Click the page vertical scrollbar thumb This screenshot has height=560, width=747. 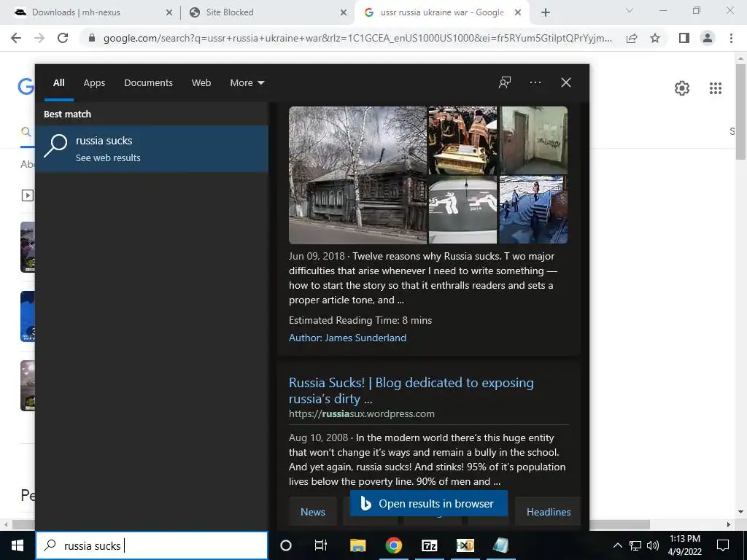741,112
